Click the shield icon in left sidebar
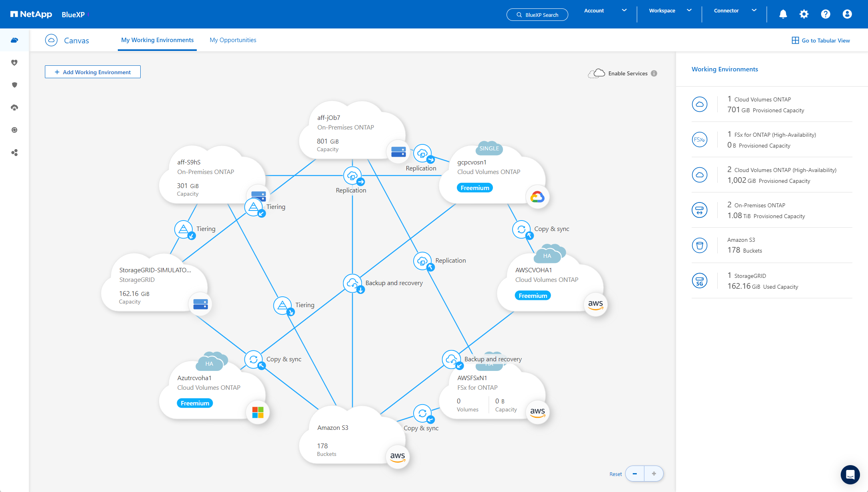Image resolution: width=868 pixels, height=492 pixels. [14, 85]
